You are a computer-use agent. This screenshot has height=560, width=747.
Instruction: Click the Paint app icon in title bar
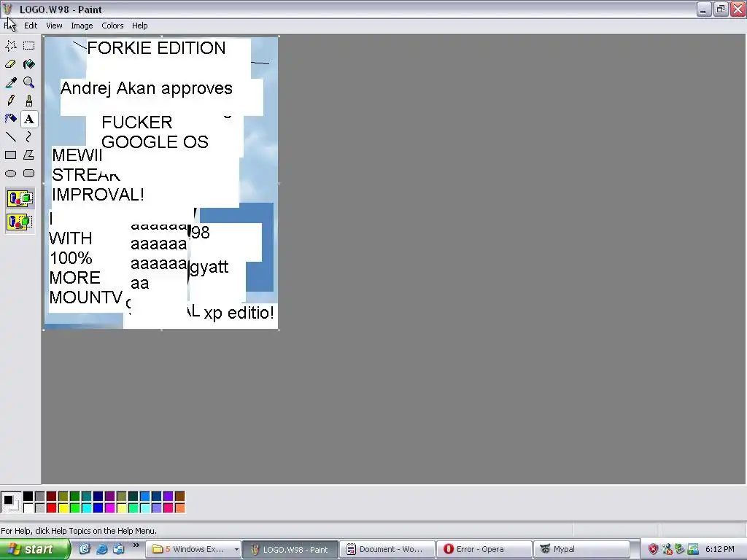tap(7, 9)
